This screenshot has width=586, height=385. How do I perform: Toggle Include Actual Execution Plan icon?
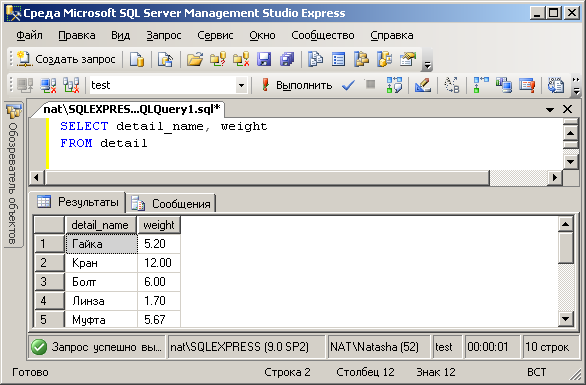tap(481, 86)
